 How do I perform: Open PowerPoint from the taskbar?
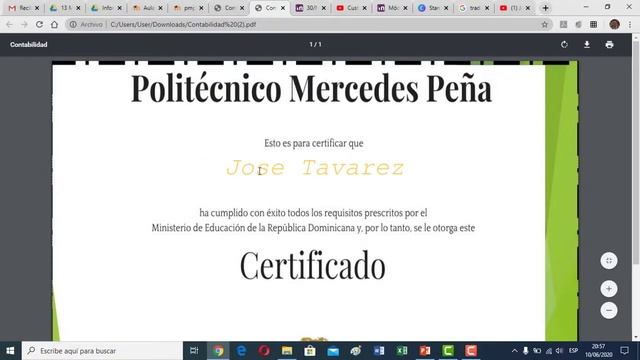tap(425, 351)
